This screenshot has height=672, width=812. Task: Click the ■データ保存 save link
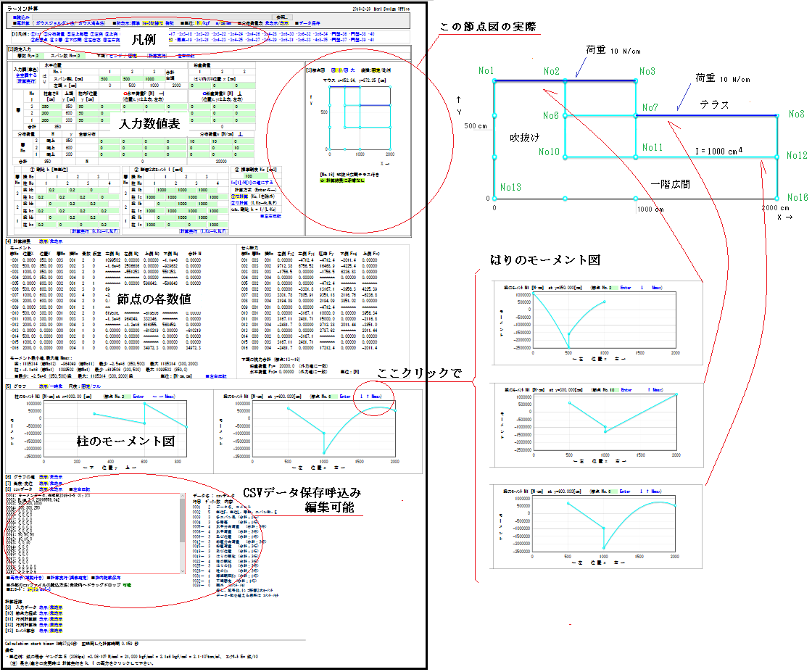pos(307,23)
